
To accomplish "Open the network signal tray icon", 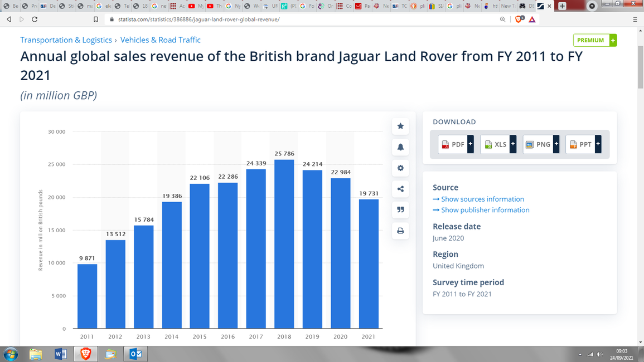I will (x=590, y=354).
